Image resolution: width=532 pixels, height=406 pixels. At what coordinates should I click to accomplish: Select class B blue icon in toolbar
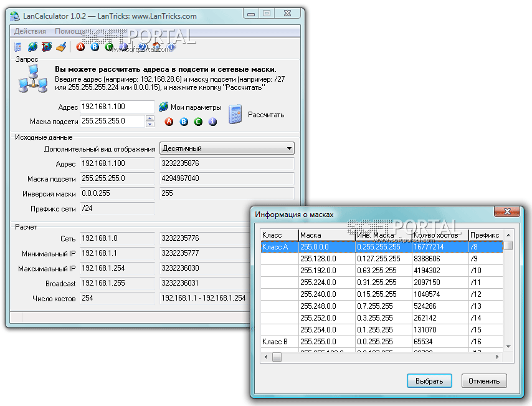tap(95, 47)
